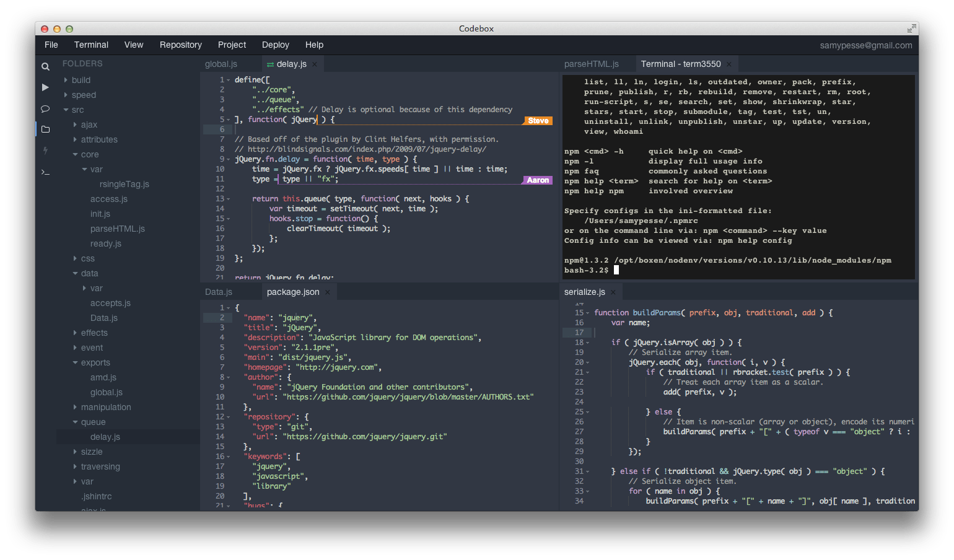This screenshot has width=954, height=560.
Task: Open the chat panel icon
Action: 45,109
